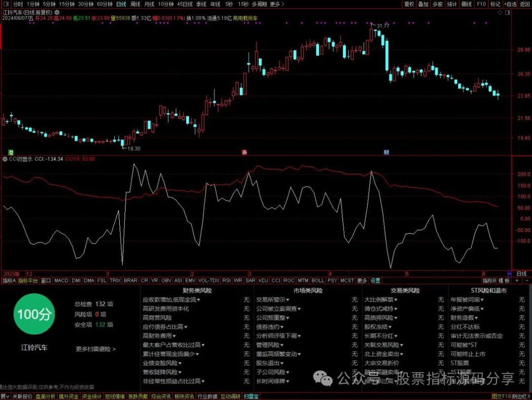
Task: Open the 互动调研 bottom tab
Action: coord(231,396)
